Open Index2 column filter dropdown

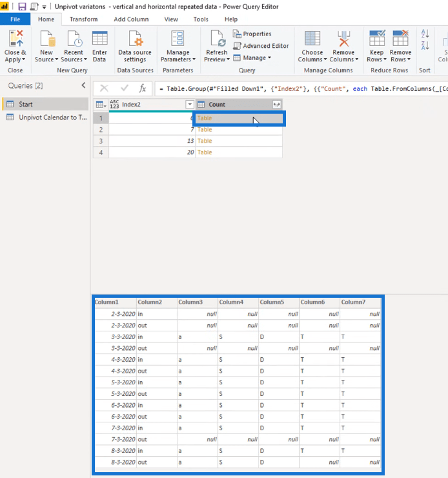point(190,105)
